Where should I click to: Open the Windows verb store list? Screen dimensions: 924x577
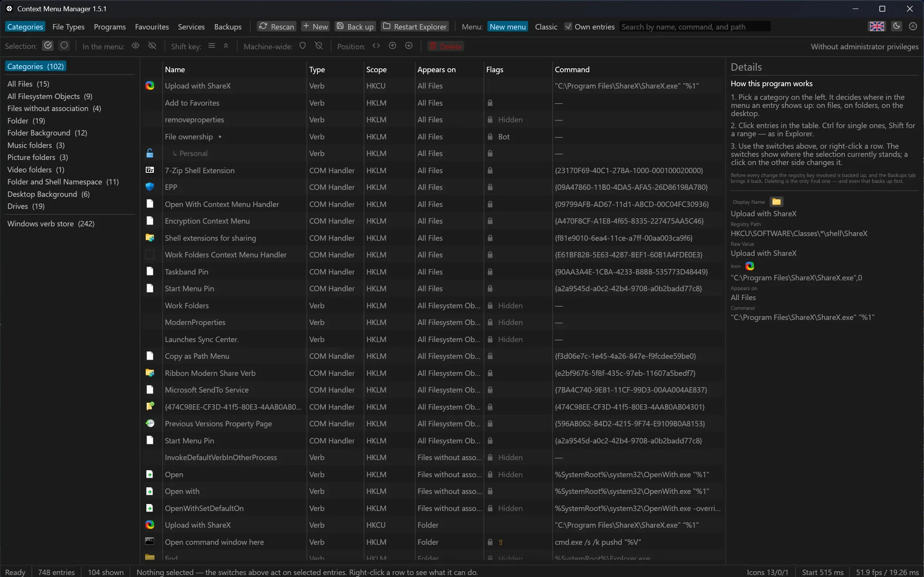(x=51, y=224)
